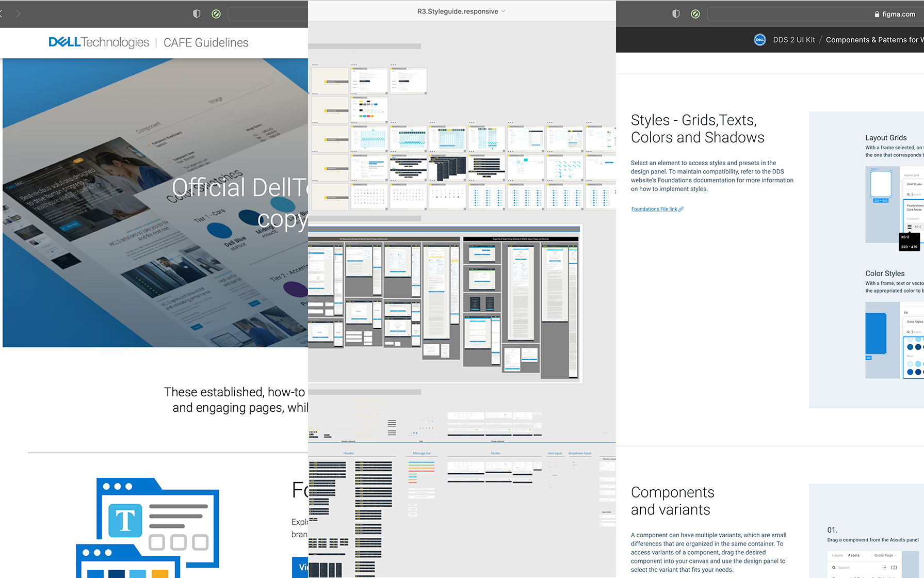This screenshot has width=924, height=578.
Task: Click the lock icon next to figma.com
Action: point(877,14)
